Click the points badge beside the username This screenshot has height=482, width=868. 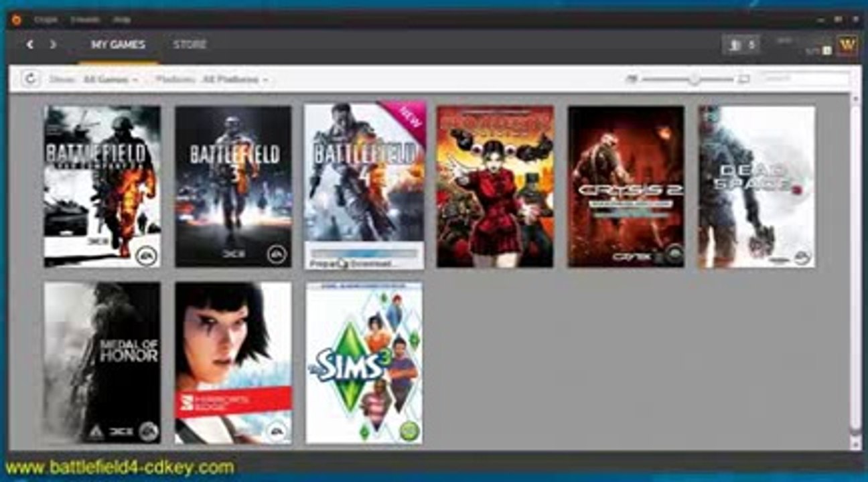pyautogui.click(x=826, y=50)
